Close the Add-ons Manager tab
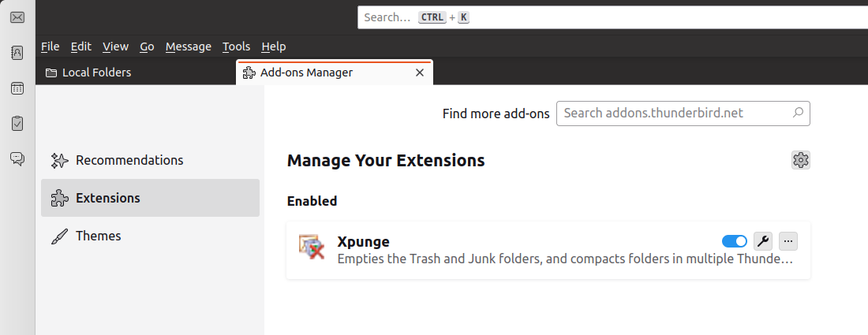 point(420,73)
